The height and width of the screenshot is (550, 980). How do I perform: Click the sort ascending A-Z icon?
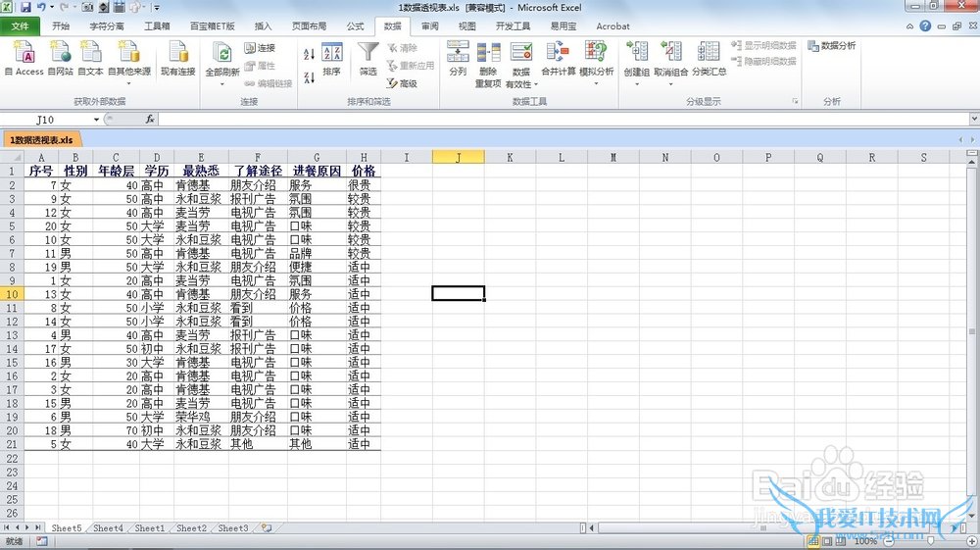click(x=310, y=53)
